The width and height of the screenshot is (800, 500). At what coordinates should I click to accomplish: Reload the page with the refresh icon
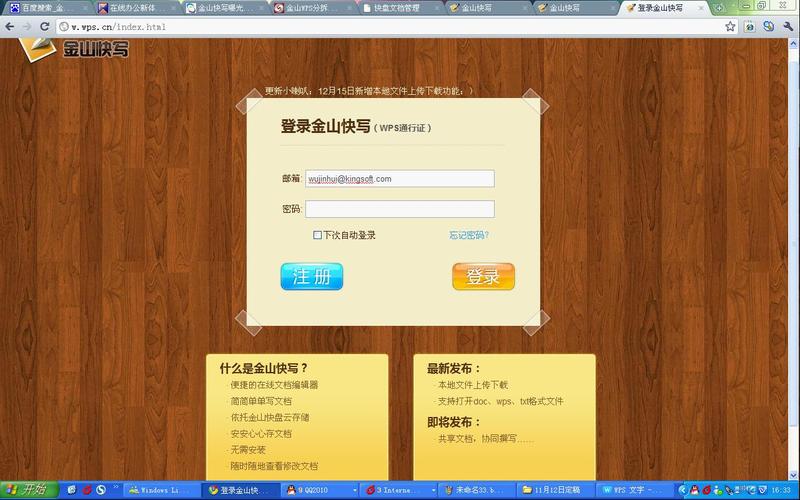(x=44, y=27)
